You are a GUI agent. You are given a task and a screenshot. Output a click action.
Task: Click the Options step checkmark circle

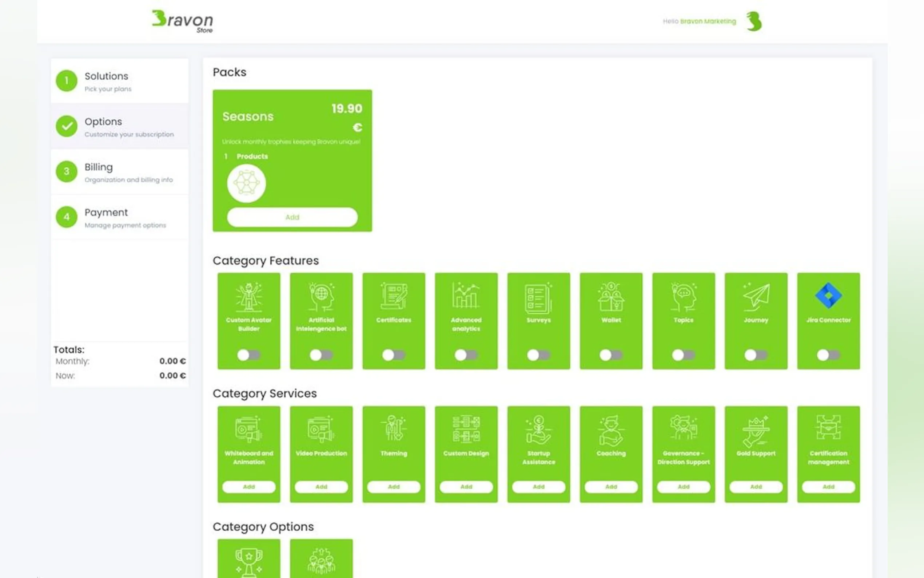pos(67,126)
